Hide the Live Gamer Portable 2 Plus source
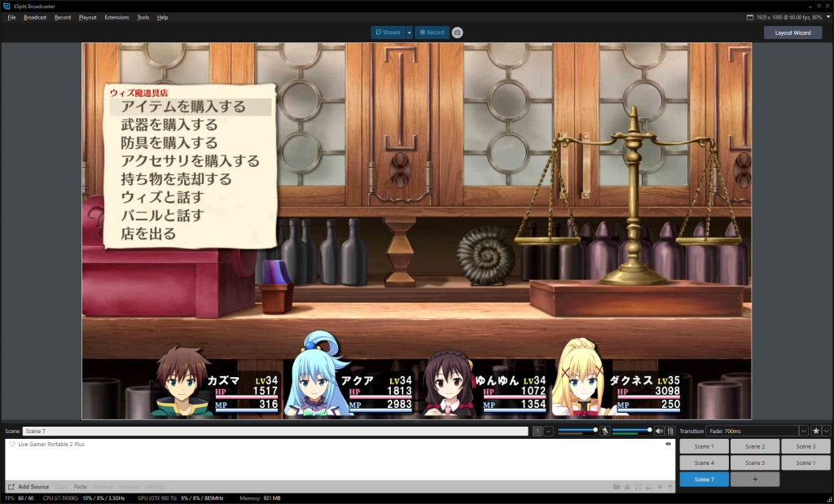Image resolution: width=834 pixels, height=504 pixels. click(668, 444)
